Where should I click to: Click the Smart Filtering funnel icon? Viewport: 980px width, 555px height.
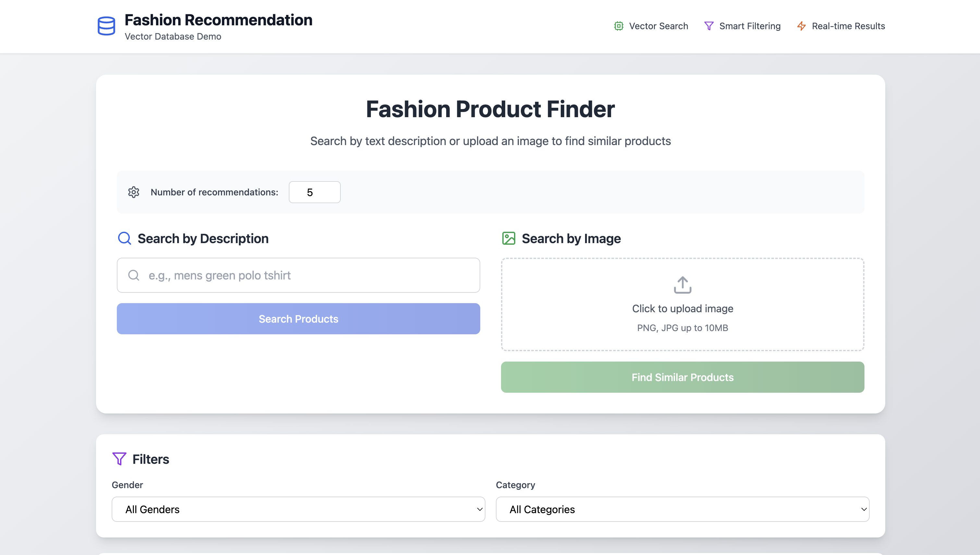coord(709,26)
